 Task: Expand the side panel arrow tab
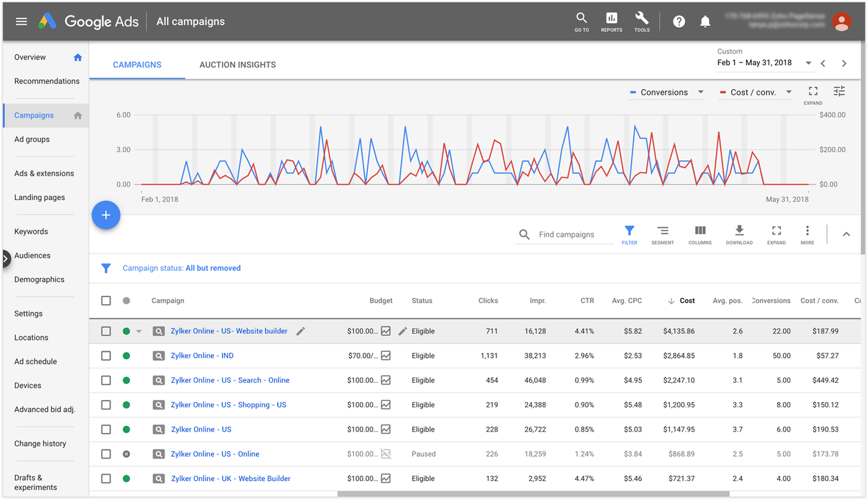click(x=6, y=258)
